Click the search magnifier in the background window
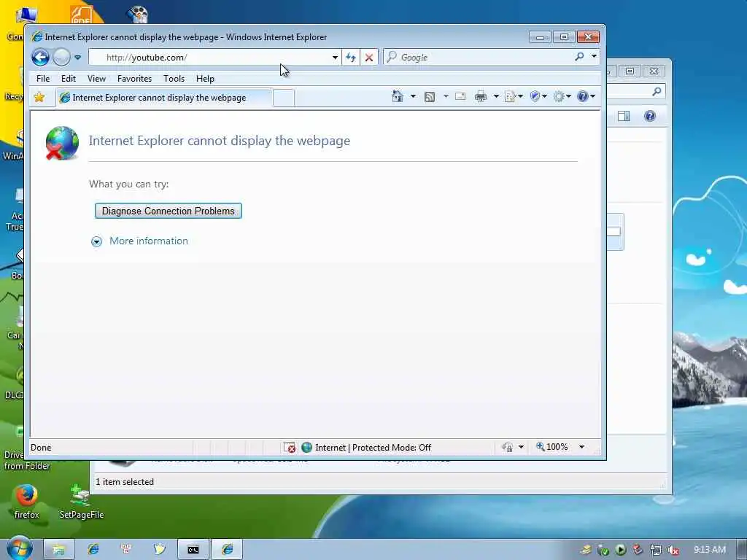Image resolution: width=747 pixels, height=560 pixels. click(x=657, y=91)
